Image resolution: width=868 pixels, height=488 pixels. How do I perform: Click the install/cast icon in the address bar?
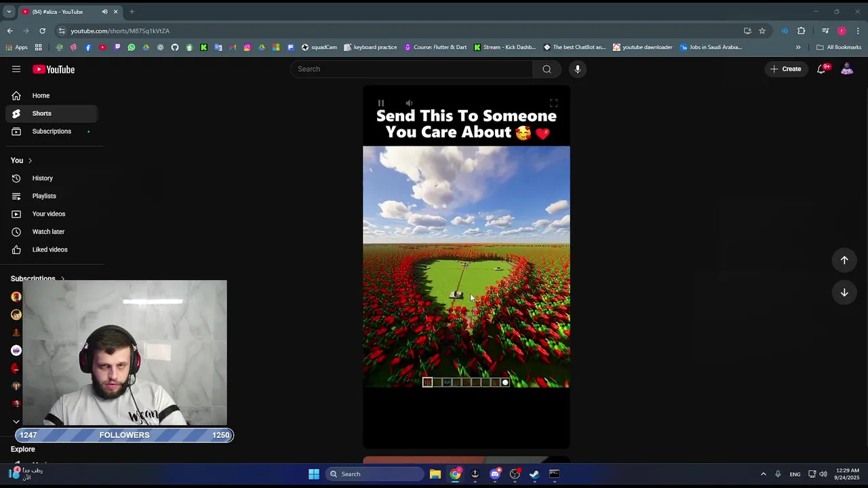(x=747, y=30)
